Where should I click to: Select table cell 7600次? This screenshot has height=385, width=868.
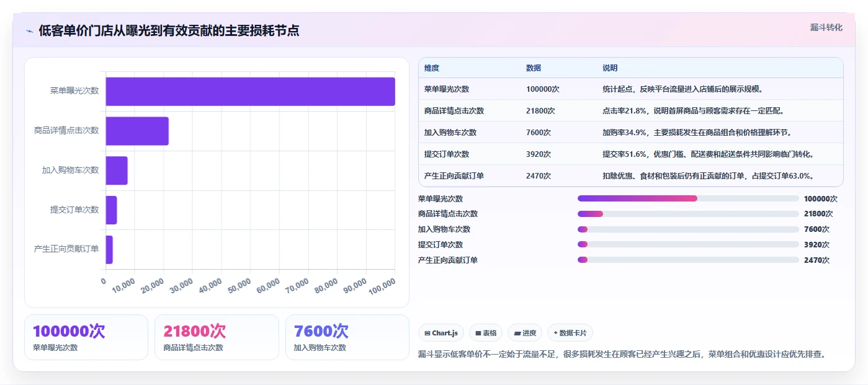coord(539,133)
